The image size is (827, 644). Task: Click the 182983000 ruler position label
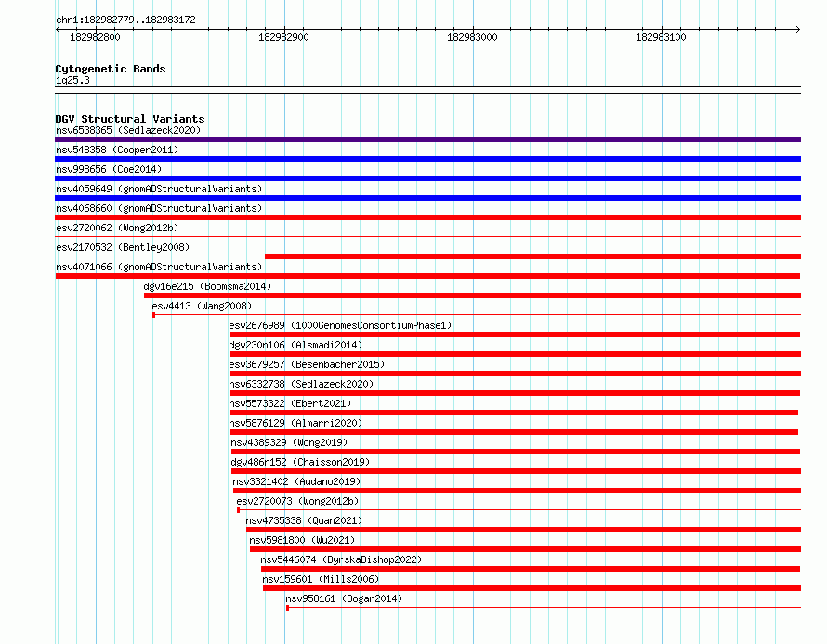(472, 37)
